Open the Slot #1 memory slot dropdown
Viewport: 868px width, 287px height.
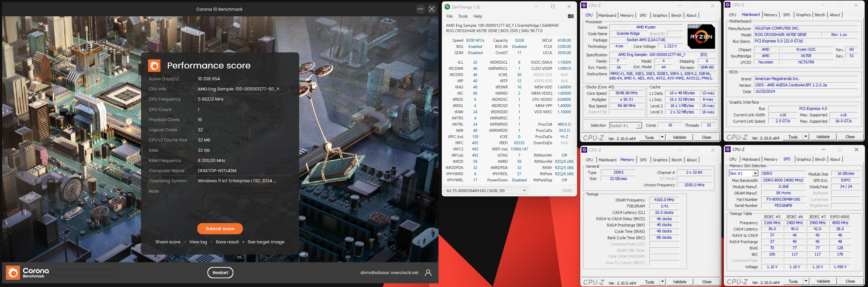(x=755, y=173)
